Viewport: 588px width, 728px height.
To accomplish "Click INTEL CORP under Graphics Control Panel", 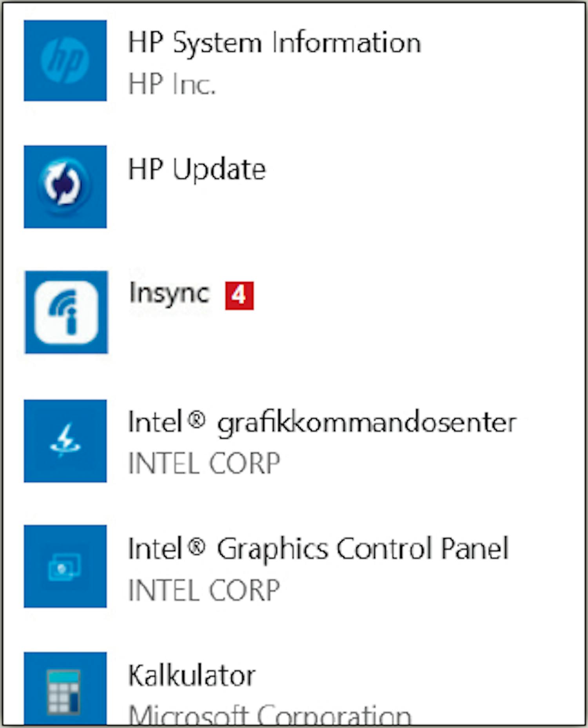I will pos(204,590).
